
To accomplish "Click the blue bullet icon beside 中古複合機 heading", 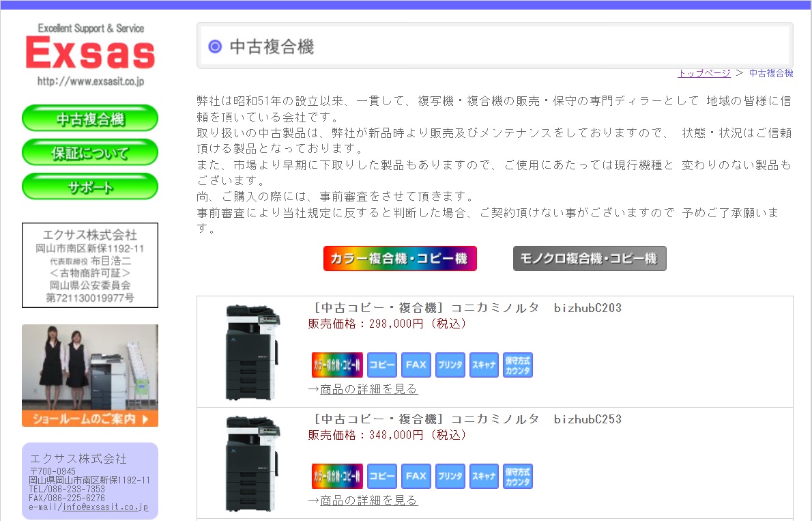I will point(215,46).
